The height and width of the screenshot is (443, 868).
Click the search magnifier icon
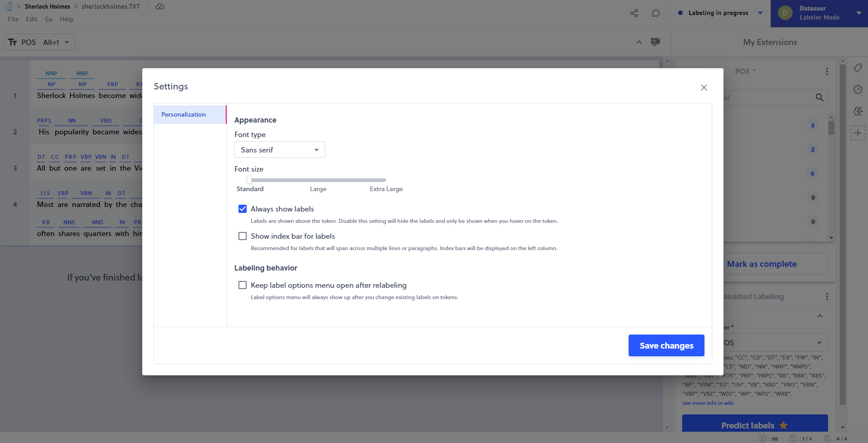click(819, 98)
